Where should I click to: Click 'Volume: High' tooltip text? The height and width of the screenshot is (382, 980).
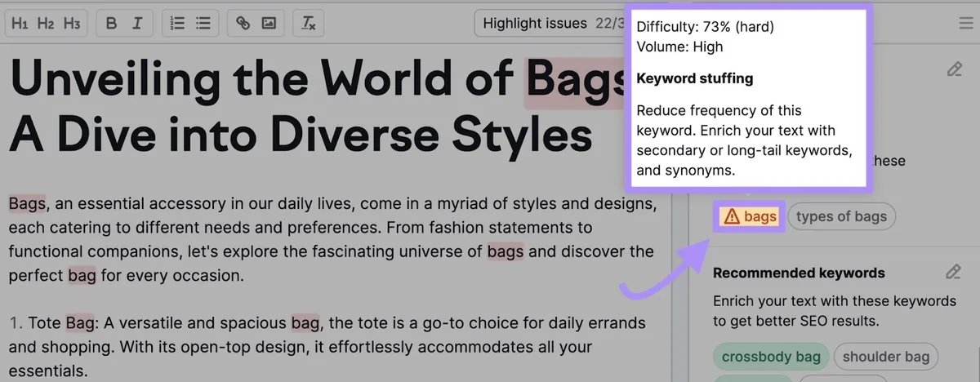point(679,47)
